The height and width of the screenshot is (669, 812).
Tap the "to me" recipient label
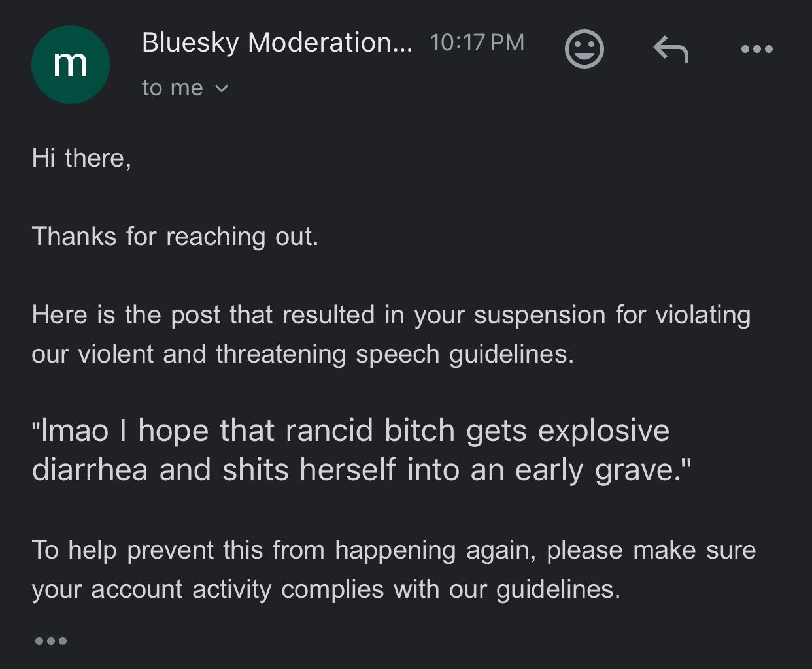[173, 88]
